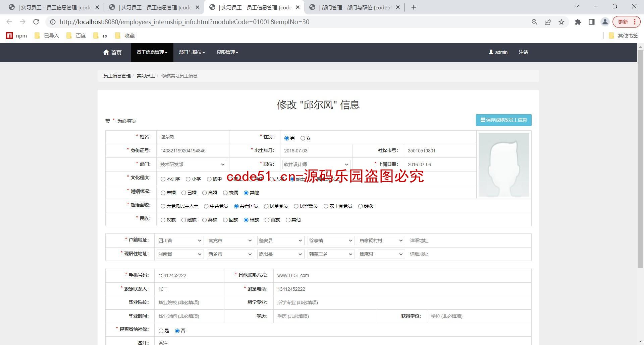Reload the page with the refresh icon
The height and width of the screenshot is (345, 644).
click(36, 22)
